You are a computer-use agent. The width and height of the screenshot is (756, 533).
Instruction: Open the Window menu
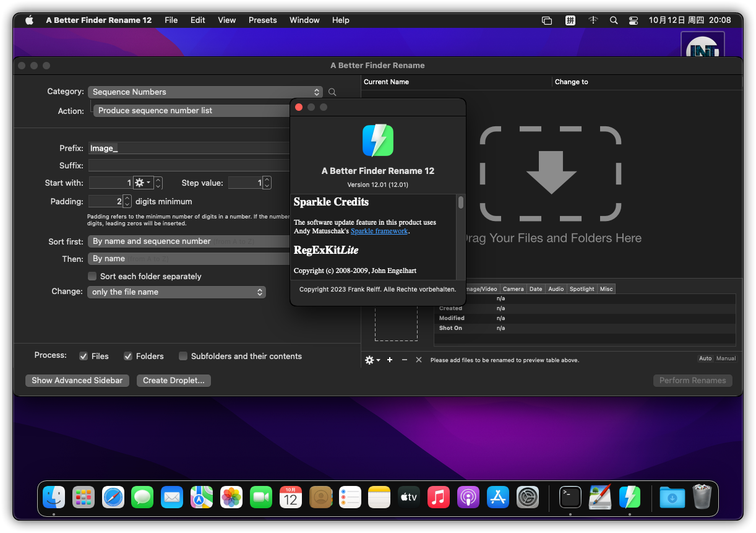tap(305, 20)
